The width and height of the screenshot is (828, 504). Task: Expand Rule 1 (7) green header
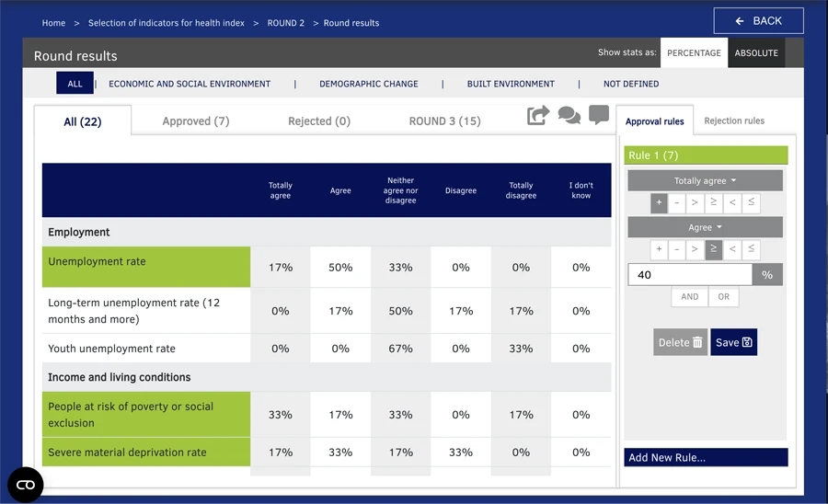706,155
